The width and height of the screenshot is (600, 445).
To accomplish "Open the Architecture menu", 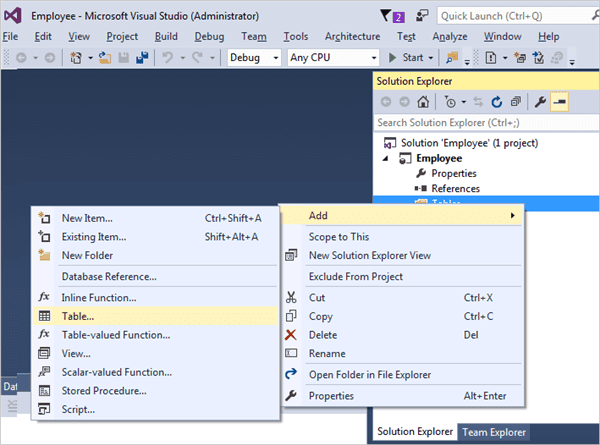I will pyautogui.click(x=352, y=36).
